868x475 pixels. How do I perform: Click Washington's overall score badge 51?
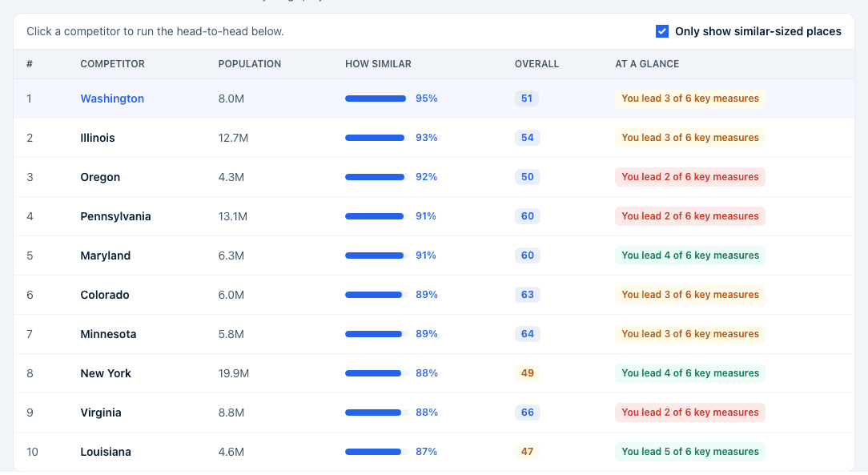(x=526, y=99)
